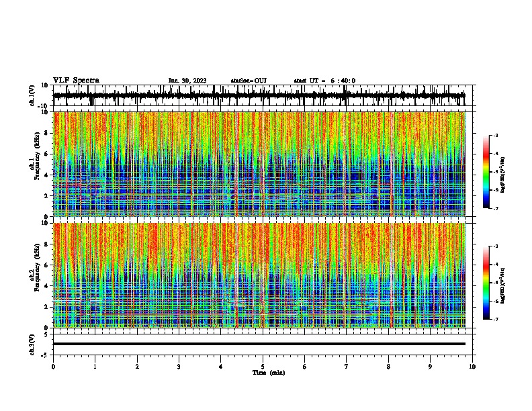The image size is (532, 411).
Task: Click the ch.2 color bar log(PSD) unit label
Action: [503, 285]
